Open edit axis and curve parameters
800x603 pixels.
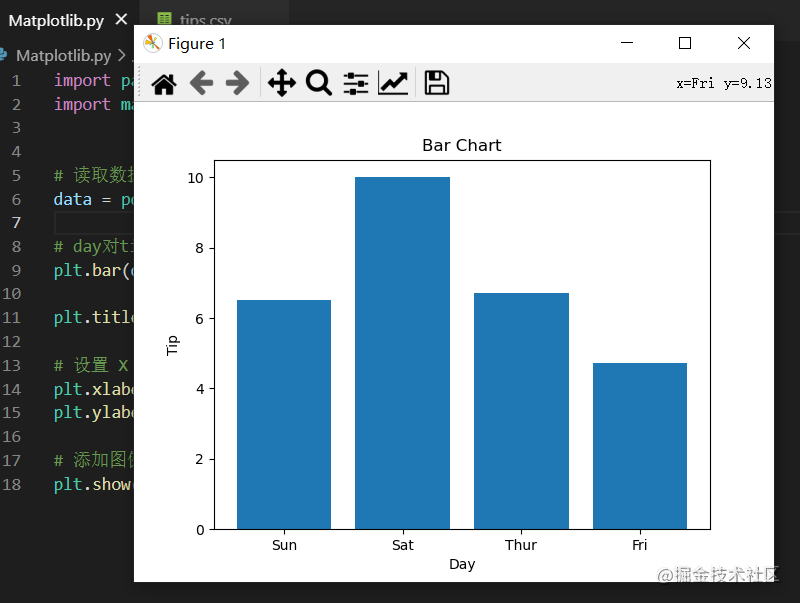click(x=393, y=84)
